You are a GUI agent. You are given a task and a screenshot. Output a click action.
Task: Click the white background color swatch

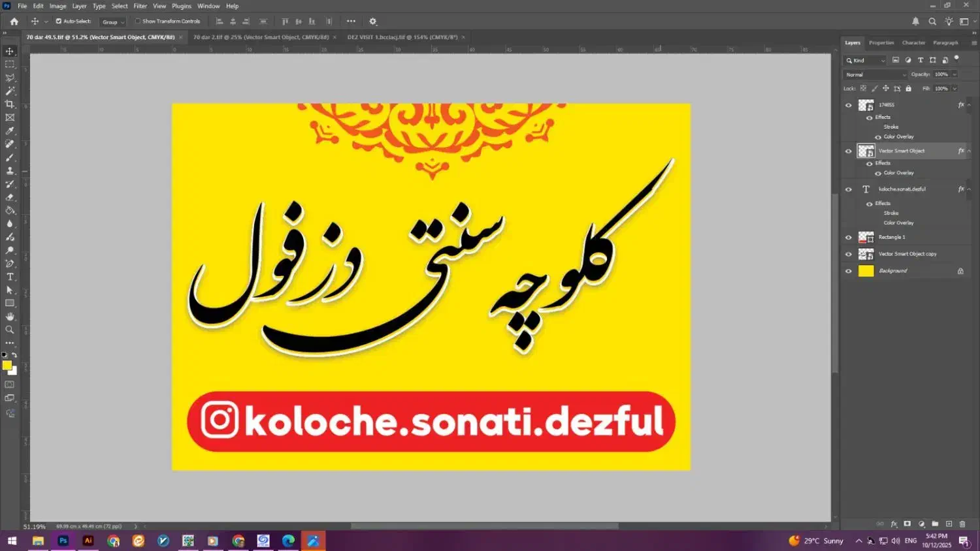click(x=14, y=371)
